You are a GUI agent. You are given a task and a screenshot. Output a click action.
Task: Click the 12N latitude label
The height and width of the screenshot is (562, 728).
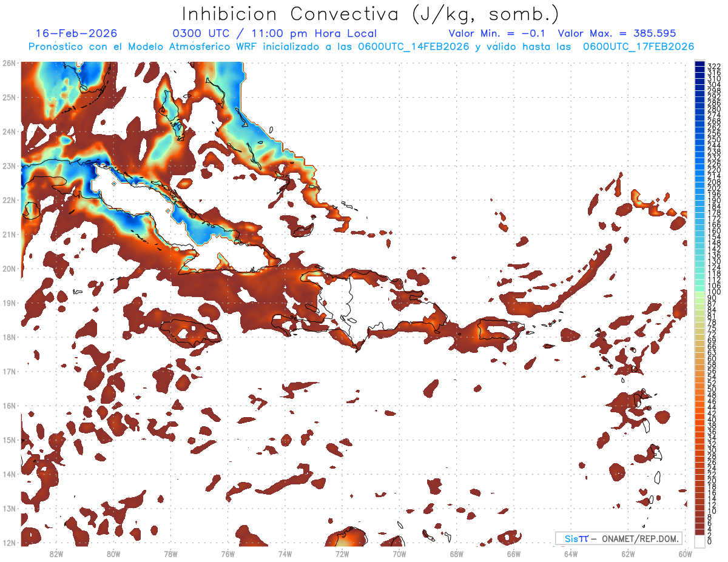[9, 543]
